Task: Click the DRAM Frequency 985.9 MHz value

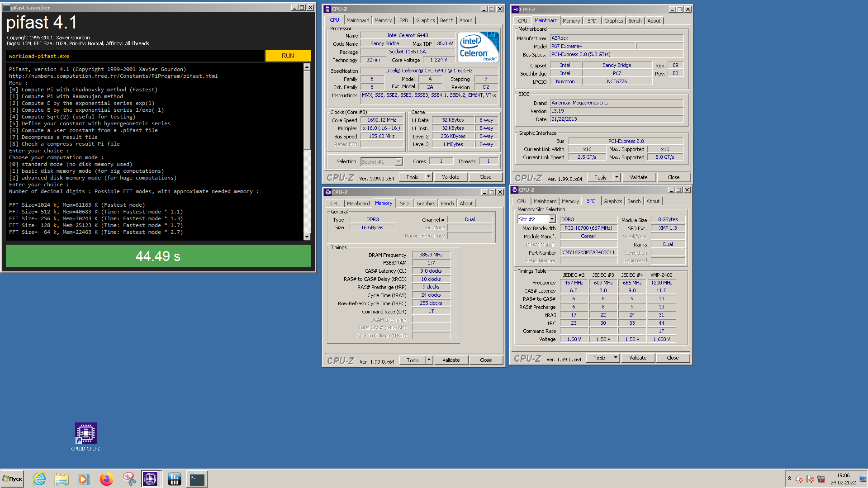Action: (x=431, y=255)
